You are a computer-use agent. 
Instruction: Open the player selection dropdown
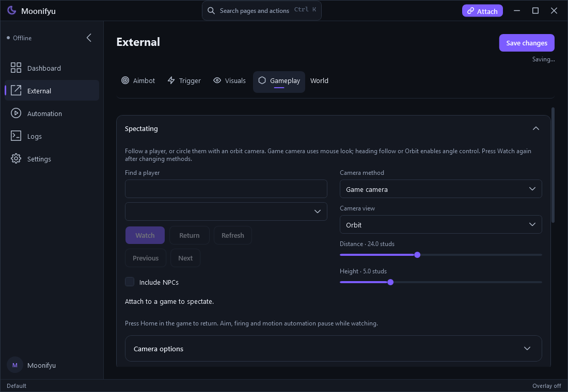(226, 211)
